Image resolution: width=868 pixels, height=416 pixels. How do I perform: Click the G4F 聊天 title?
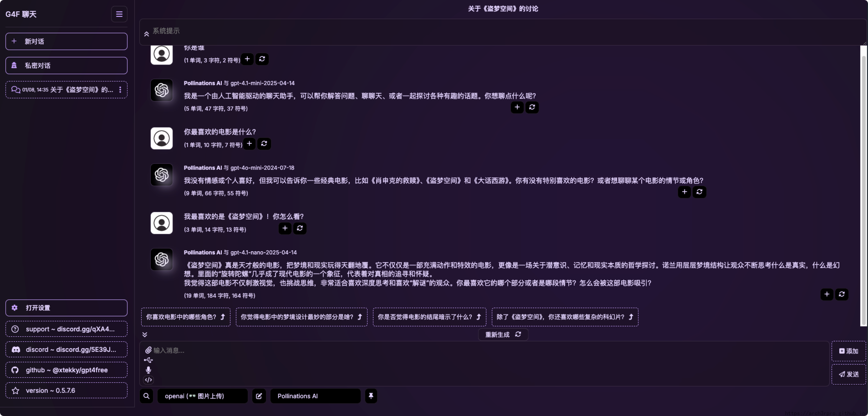pyautogui.click(x=21, y=14)
